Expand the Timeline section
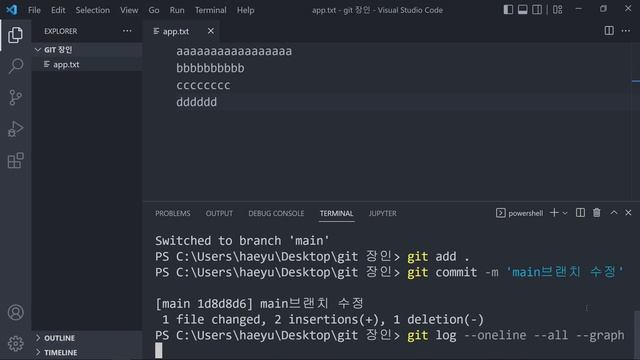 click(87, 352)
